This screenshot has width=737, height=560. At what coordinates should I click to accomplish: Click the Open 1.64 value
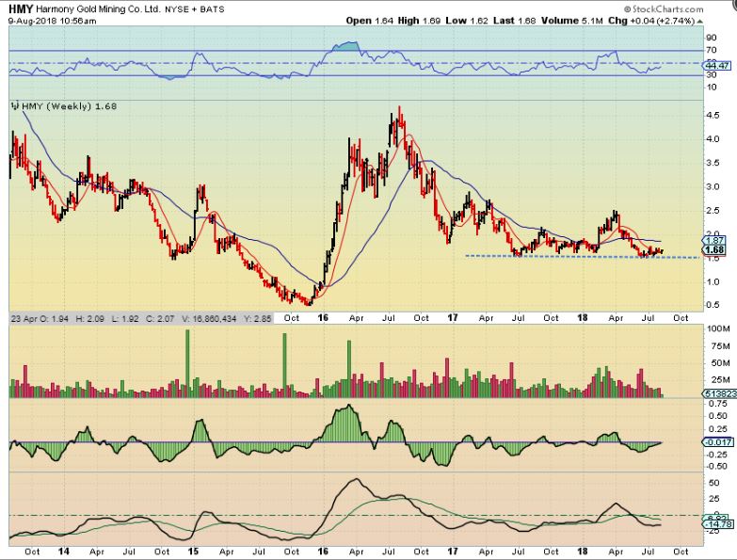click(x=369, y=21)
